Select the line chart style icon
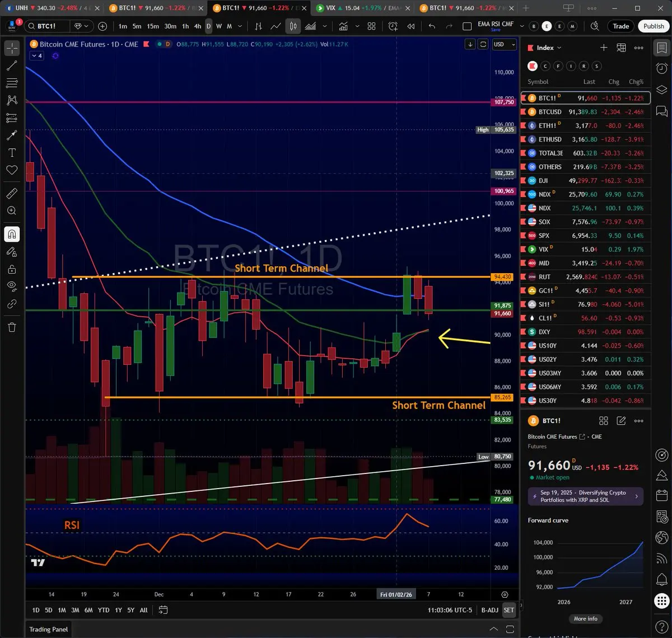Image resolution: width=672 pixels, height=638 pixels. click(x=276, y=26)
